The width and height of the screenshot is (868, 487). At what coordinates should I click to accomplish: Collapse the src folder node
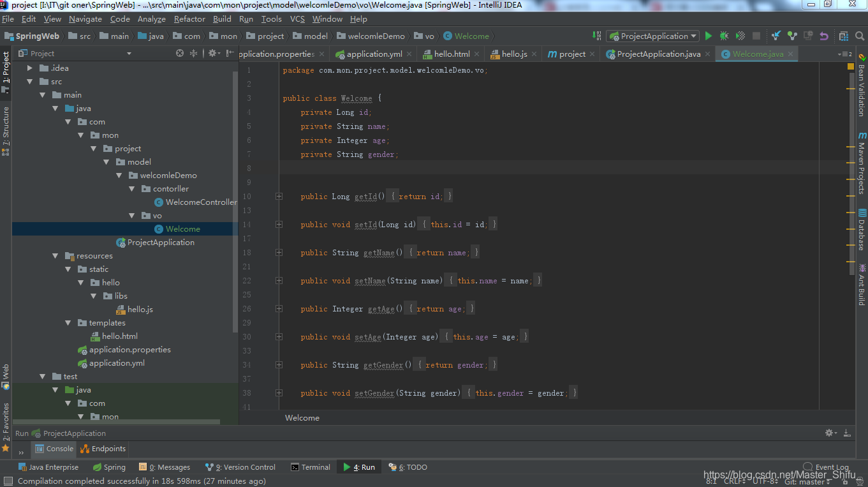point(29,81)
